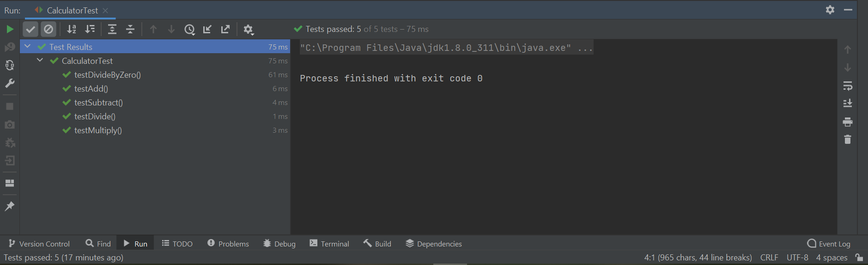This screenshot has width=868, height=265.
Task: Click the camera icon in left sidebar
Action: 10,125
